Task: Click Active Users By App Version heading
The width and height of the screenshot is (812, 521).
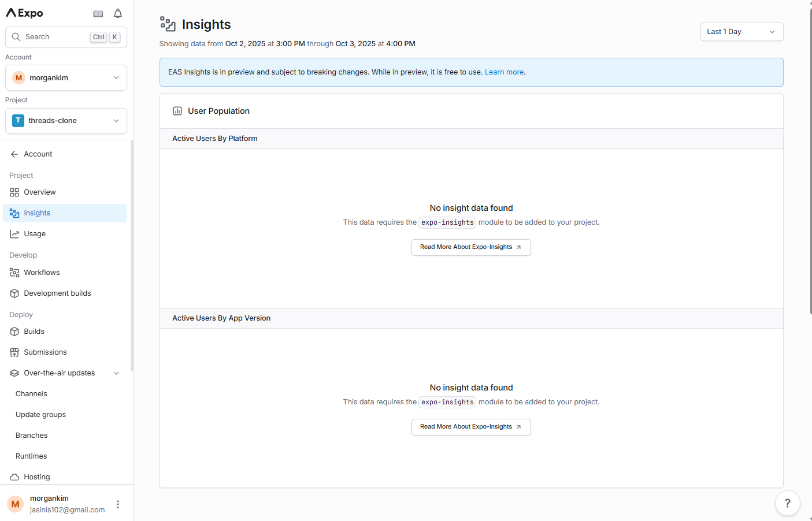Action: 221,318
